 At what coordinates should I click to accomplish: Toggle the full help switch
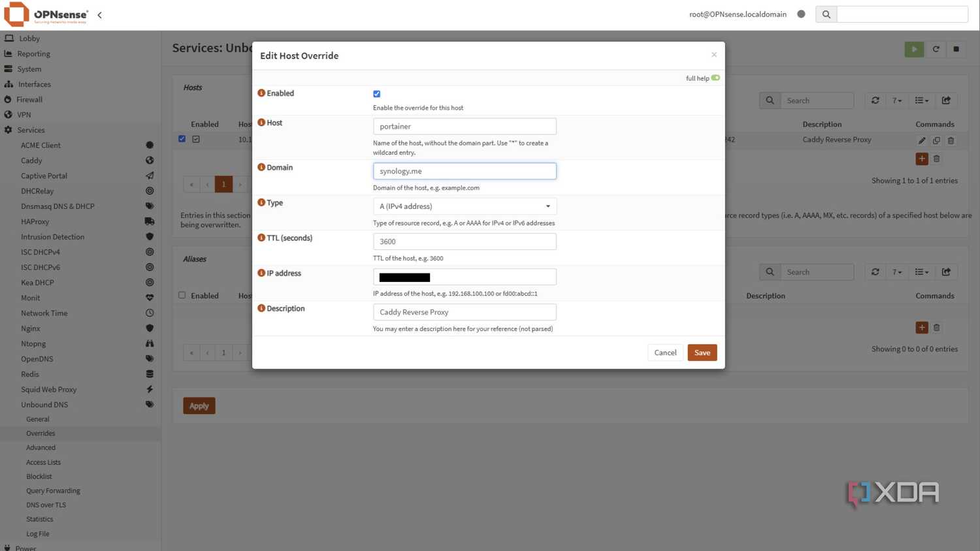[x=715, y=78]
